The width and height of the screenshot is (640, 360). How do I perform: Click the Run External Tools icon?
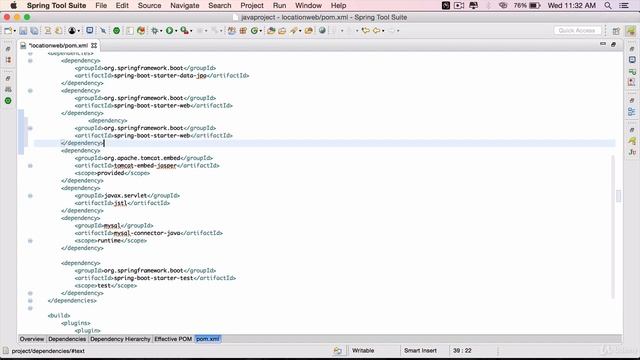coord(184,31)
